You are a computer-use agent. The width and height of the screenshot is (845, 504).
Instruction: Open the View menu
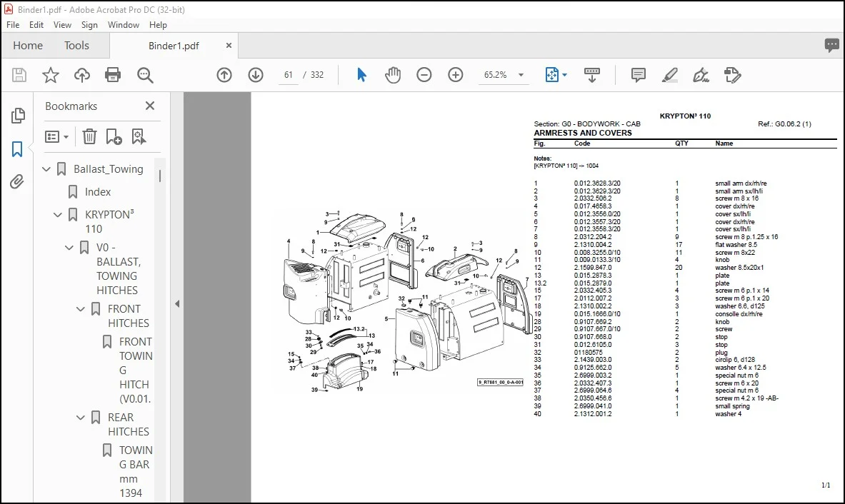(62, 25)
